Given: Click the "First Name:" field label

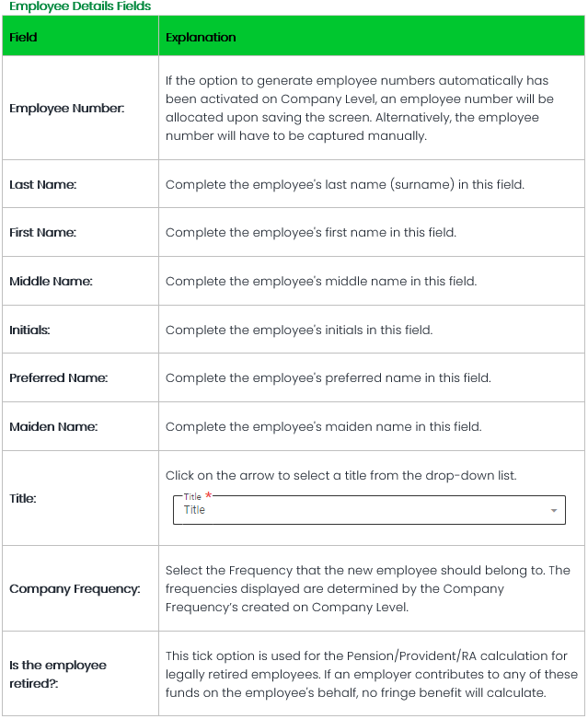Looking at the screenshot, I should pyautogui.click(x=42, y=233).
